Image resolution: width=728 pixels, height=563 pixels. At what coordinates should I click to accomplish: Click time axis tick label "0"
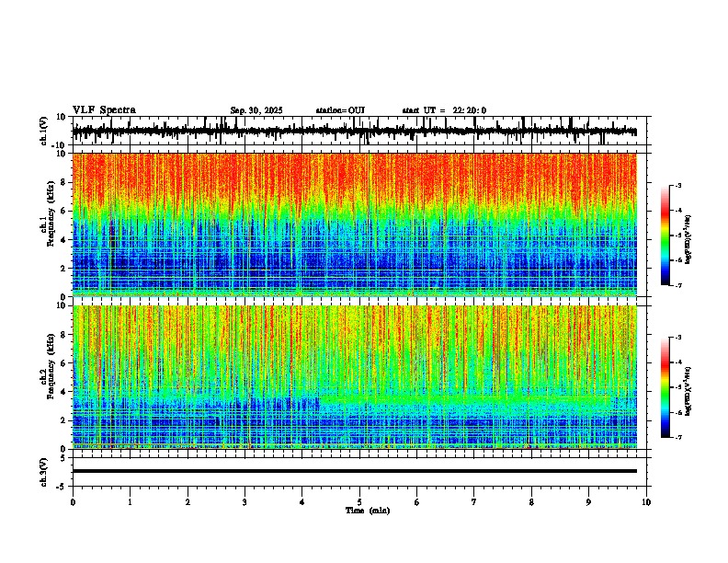click(x=73, y=502)
